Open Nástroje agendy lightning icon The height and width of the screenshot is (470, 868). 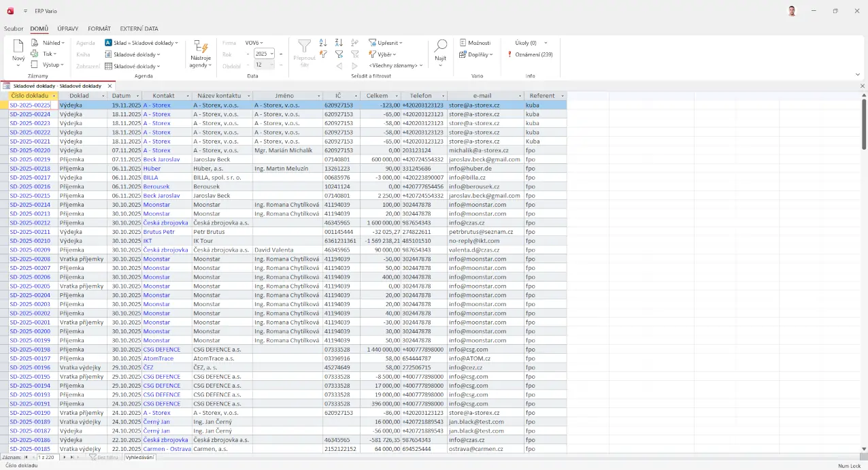tap(201, 46)
